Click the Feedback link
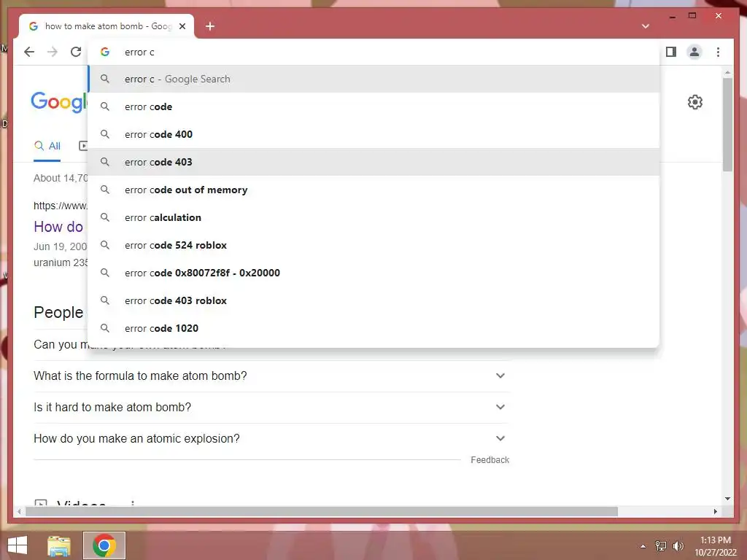This screenshot has width=747, height=560. point(489,460)
